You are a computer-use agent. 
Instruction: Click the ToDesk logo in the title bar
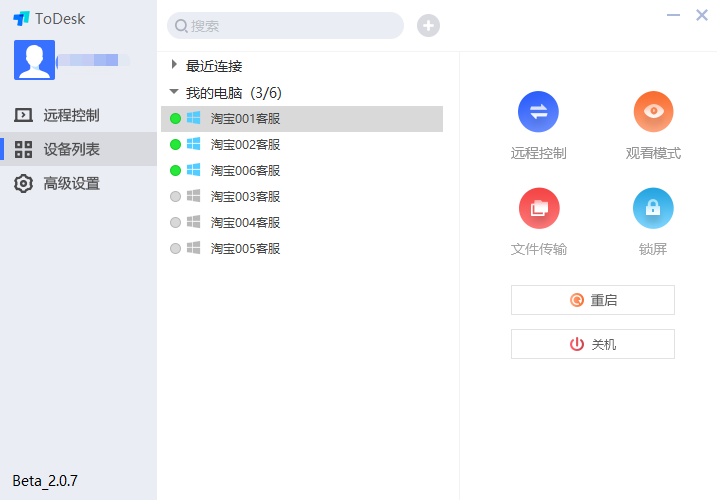(x=22, y=18)
